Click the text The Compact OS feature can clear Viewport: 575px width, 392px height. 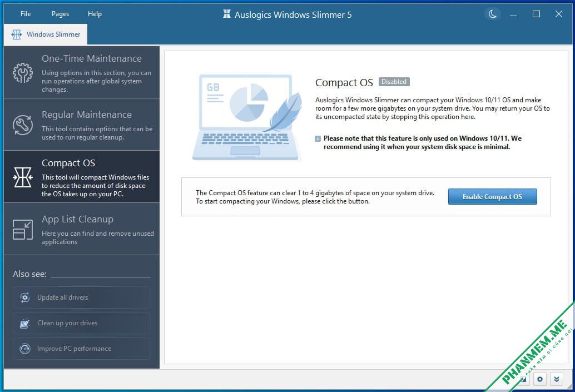coord(315,197)
